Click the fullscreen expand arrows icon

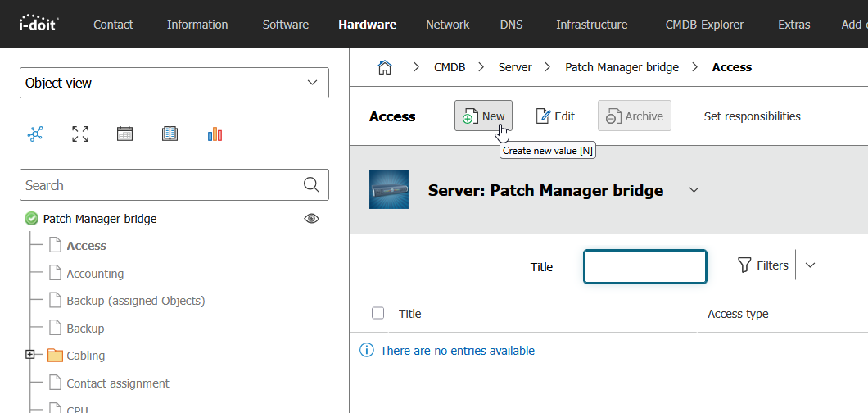click(80, 134)
